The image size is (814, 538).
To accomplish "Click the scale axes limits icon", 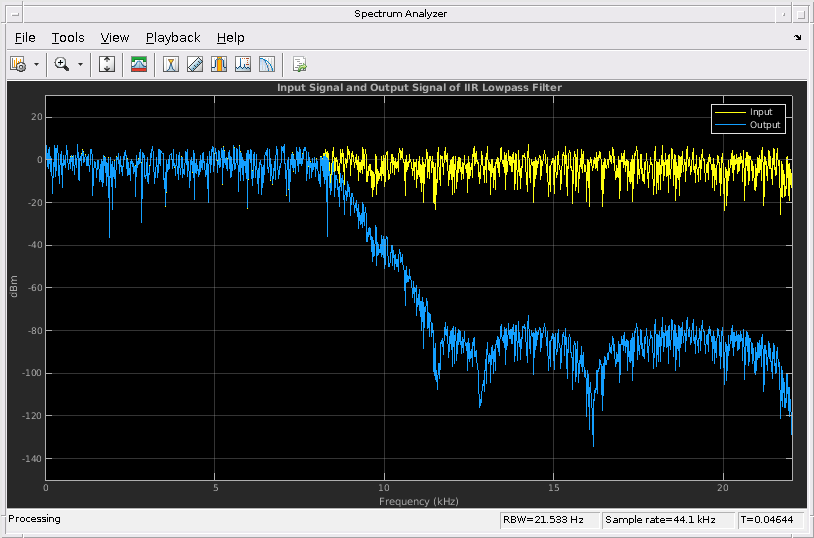I will (x=108, y=64).
